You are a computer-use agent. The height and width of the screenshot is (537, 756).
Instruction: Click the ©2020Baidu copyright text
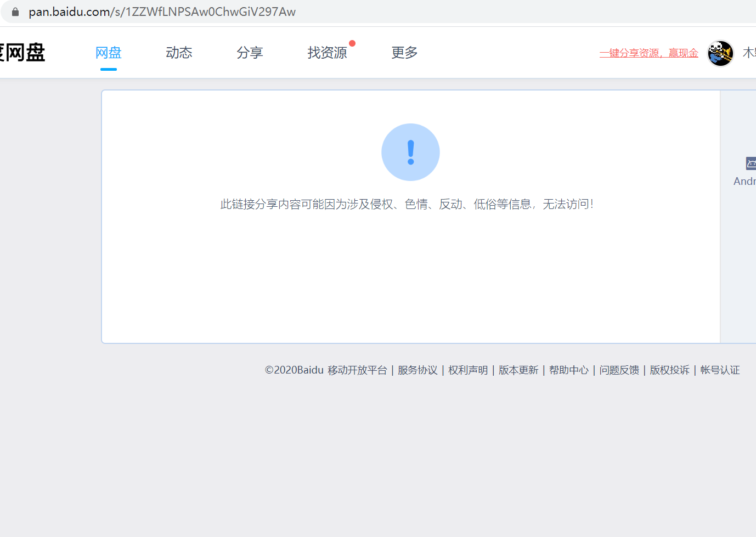pos(294,370)
